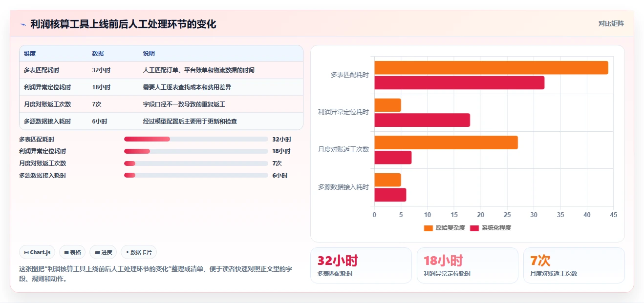Click description 人工匹配订单、平台账单和物流数据的时间
Image resolution: width=644 pixels, height=303 pixels.
[198, 70]
